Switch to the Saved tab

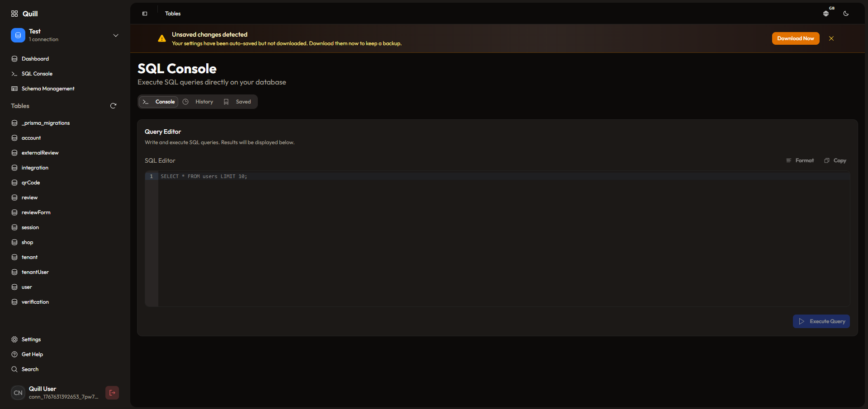(237, 102)
